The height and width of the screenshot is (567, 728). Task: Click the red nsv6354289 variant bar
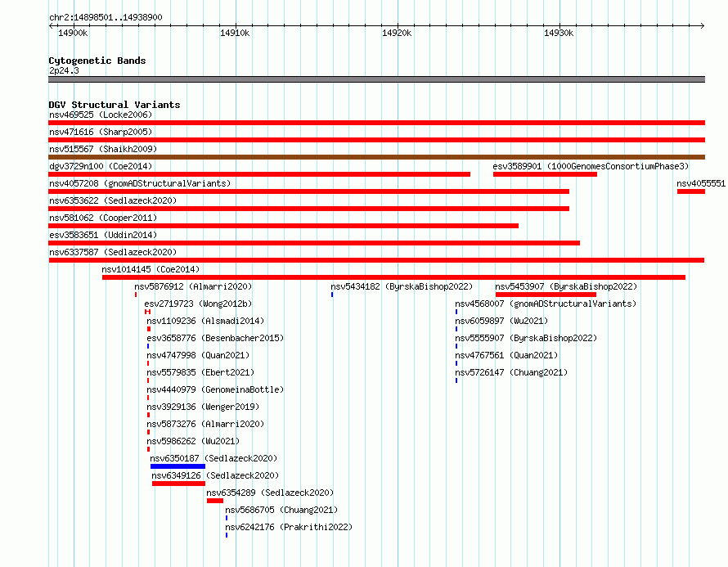[215, 501]
